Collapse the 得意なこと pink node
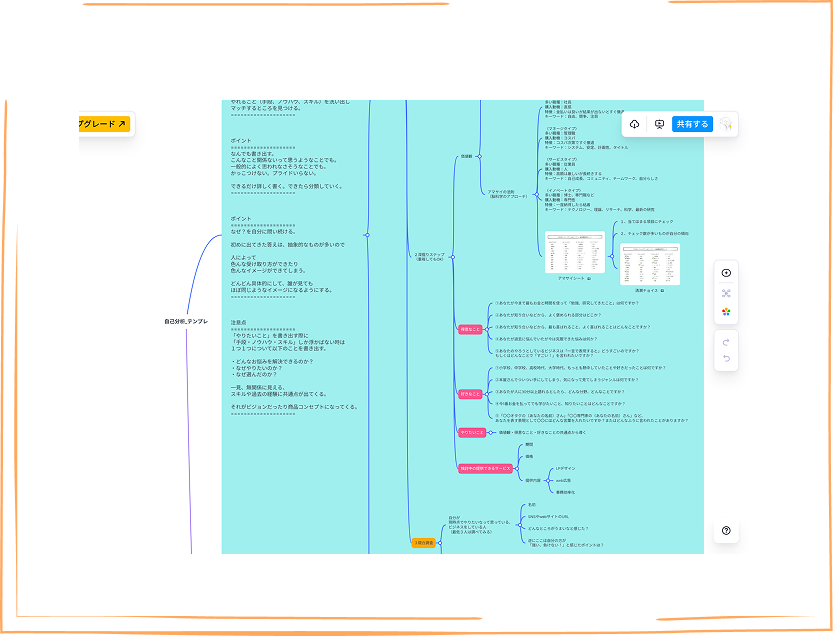This screenshot has width=834, height=636. pos(488,329)
